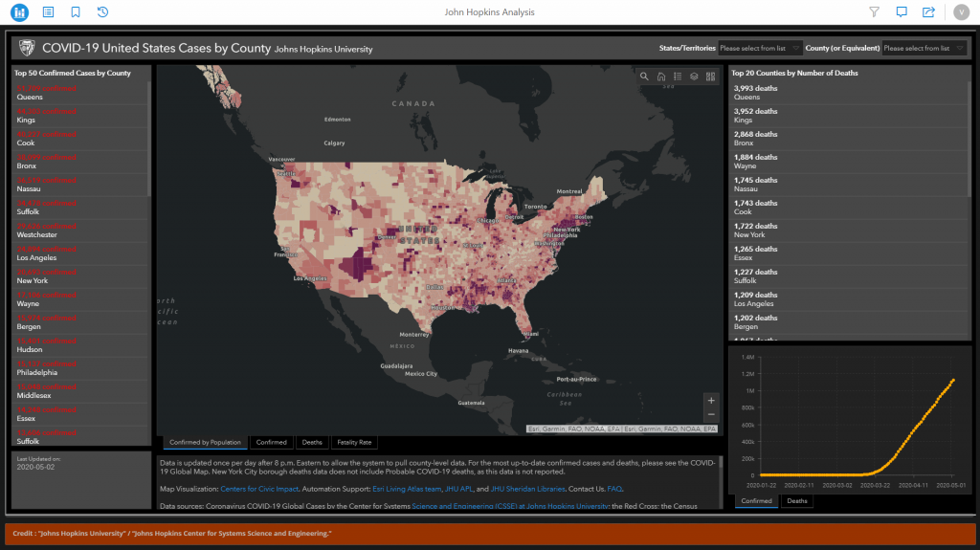This screenshot has width=980, height=550.
Task: Open the Esri Living Atlas team link
Action: point(407,489)
